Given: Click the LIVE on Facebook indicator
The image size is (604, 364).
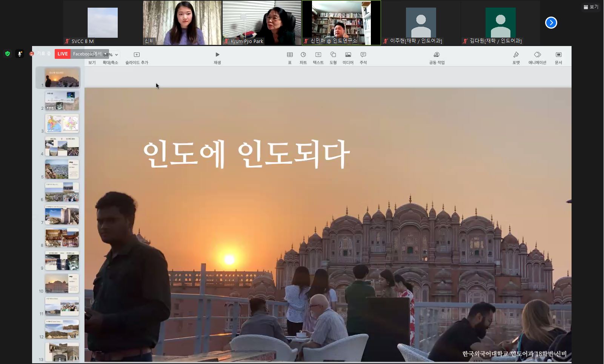Looking at the screenshot, I should tap(63, 54).
